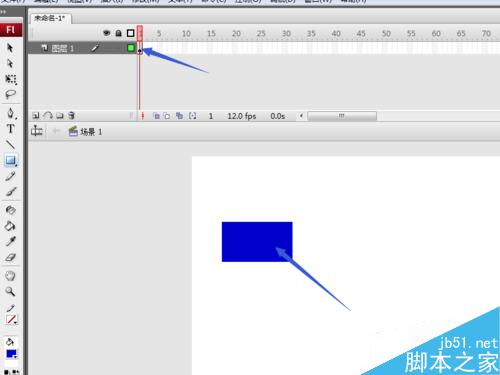
Task: Toggle Edit Multiple Frames button
Action: (179, 116)
